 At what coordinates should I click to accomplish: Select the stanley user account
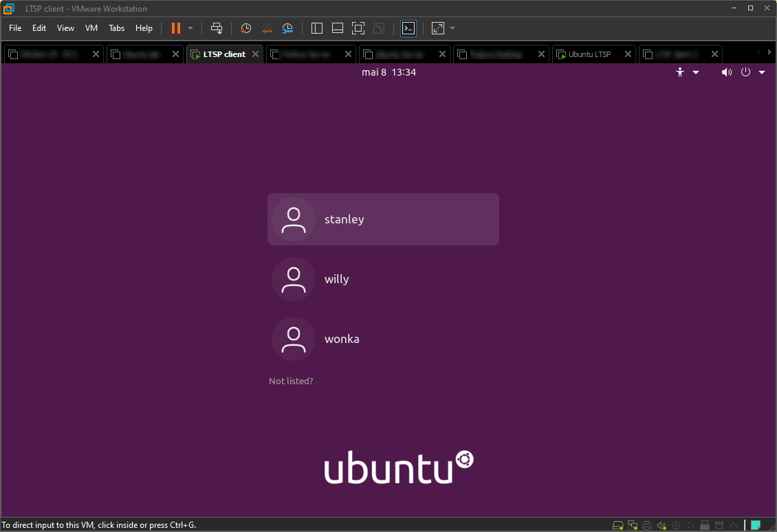point(383,219)
